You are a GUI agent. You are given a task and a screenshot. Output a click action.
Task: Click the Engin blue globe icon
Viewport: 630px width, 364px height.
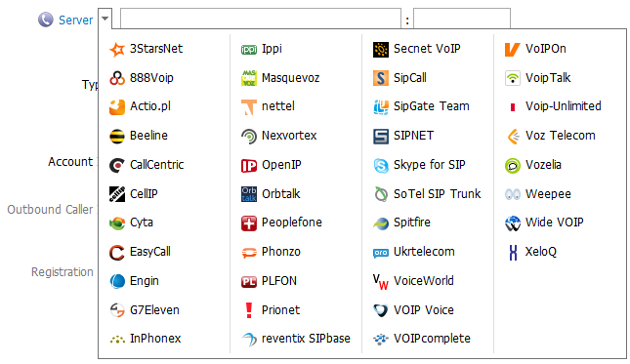pos(117,281)
